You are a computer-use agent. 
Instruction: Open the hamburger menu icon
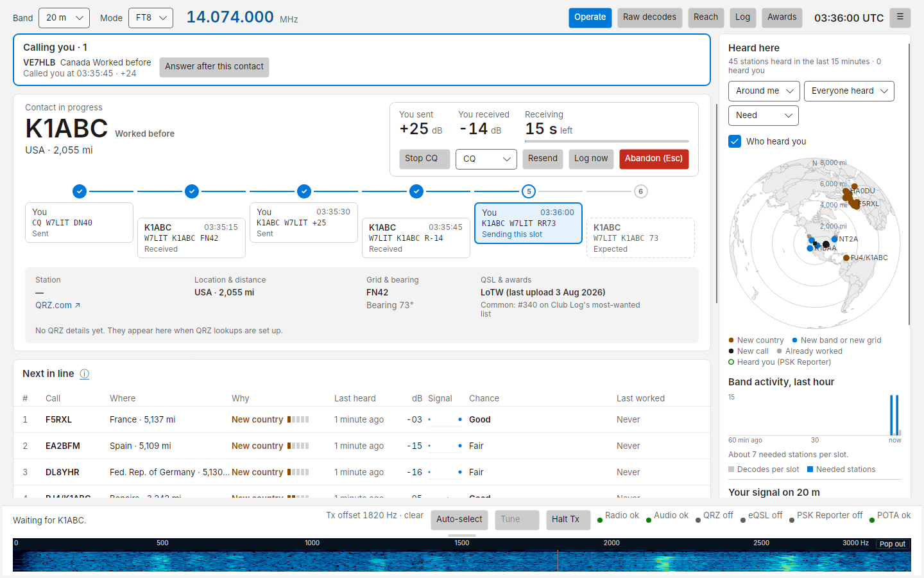[900, 17]
